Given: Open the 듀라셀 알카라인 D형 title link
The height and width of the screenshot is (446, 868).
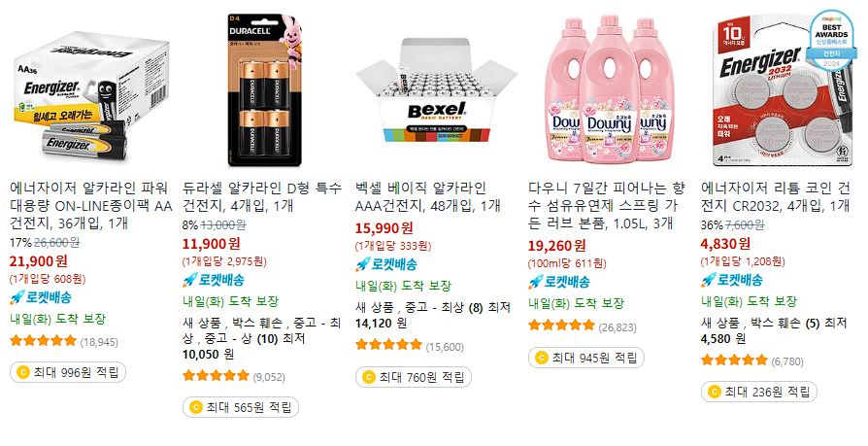Looking at the screenshot, I should 262,196.
